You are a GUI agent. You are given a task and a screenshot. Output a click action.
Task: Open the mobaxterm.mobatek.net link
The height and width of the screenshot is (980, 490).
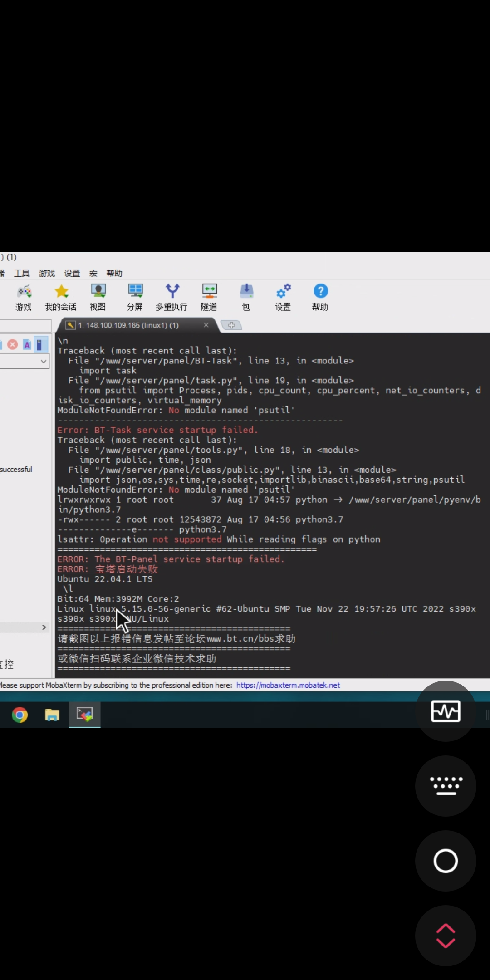click(x=288, y=685)
